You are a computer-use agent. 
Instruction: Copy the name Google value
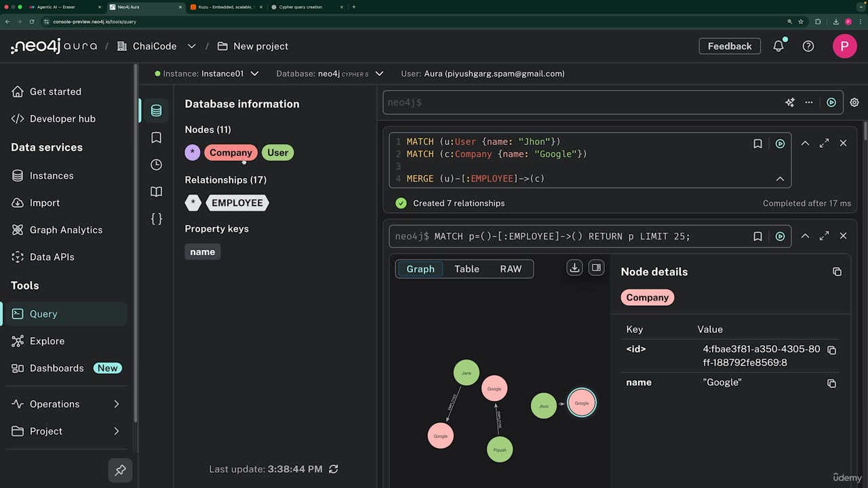(832, 384)
